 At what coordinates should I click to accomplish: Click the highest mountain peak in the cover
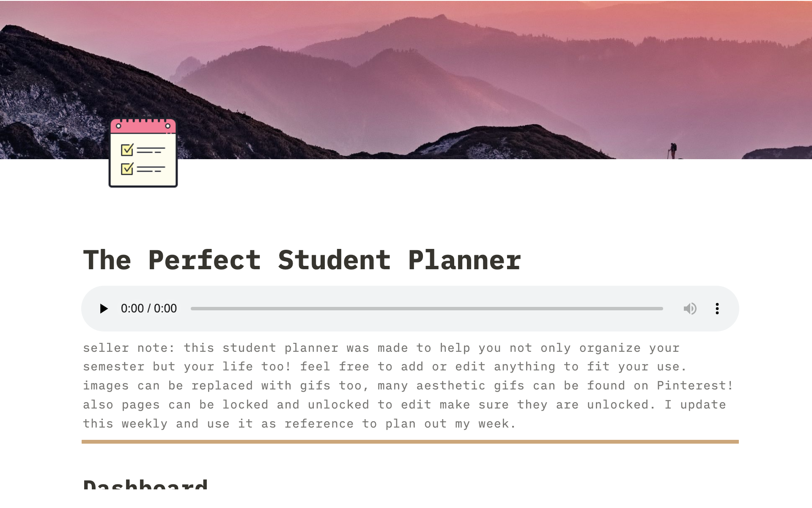click(x=440, y=17)
